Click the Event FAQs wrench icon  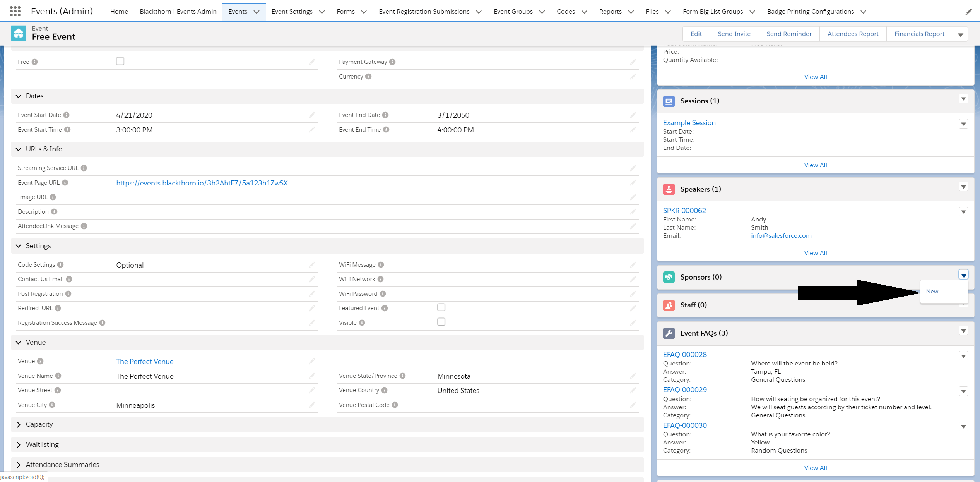click(x=669, y=333)
